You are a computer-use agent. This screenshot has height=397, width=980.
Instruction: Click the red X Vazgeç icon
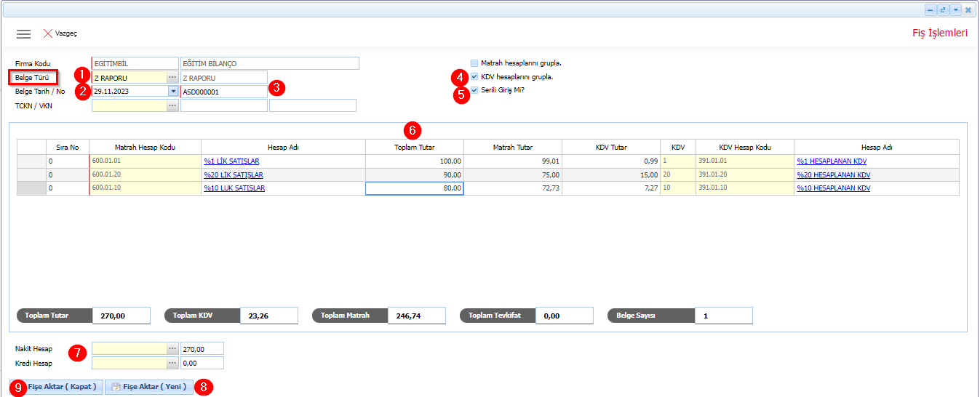coord(48,33)
